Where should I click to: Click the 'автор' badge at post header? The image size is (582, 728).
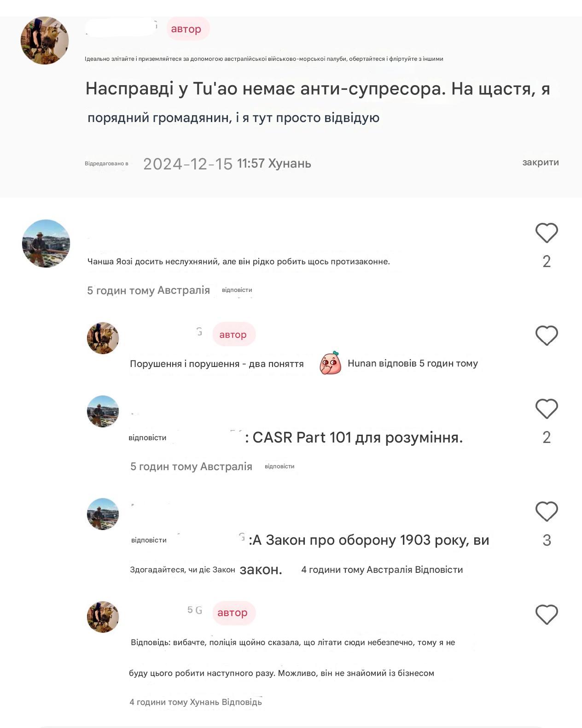tap(186, 29)
